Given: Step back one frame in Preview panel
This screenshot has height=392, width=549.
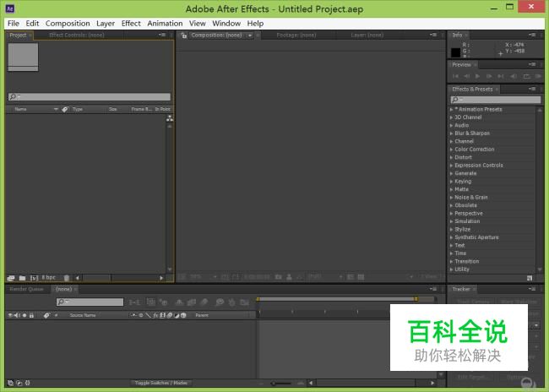Looking at the screenshot, I should (x=467, y=76).
